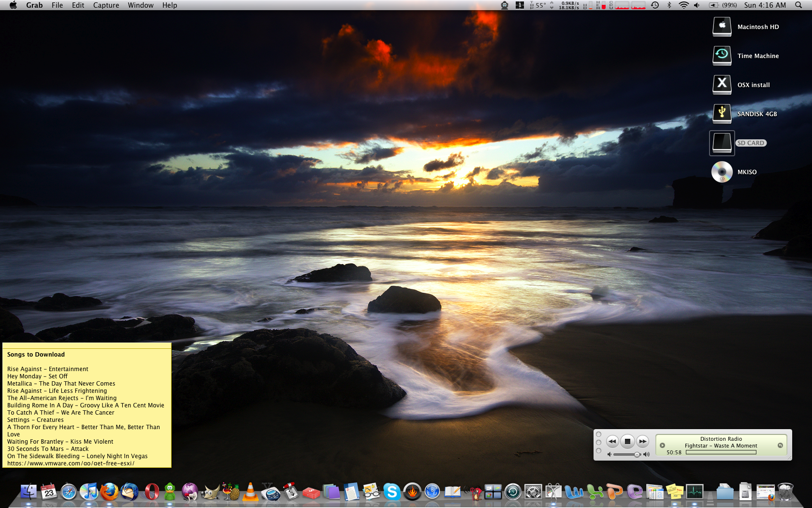Launch Microsoft Word from the Dock
This screenshot has width=812, height=508.
click(574, 492)
